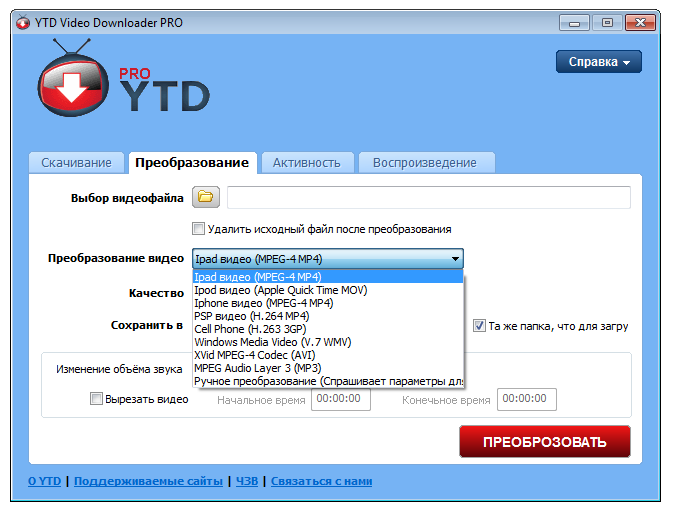Open the Справка dropdown menu
683x522 pixels.
coord(598,61)
